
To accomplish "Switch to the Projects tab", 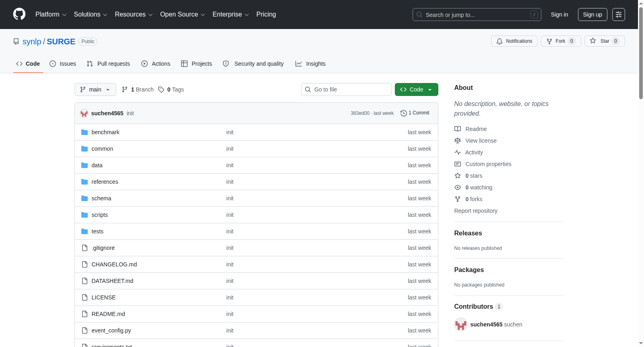I will (196, 64).
